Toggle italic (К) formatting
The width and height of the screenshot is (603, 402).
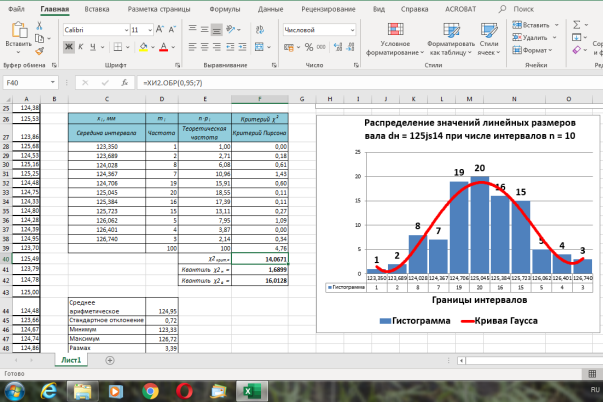pyautogui.click(x=81, y=47)
